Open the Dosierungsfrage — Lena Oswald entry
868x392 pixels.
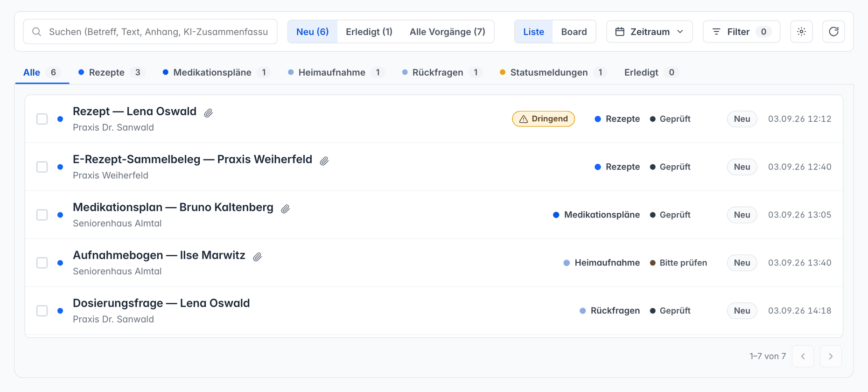click(x=434, y=311)
